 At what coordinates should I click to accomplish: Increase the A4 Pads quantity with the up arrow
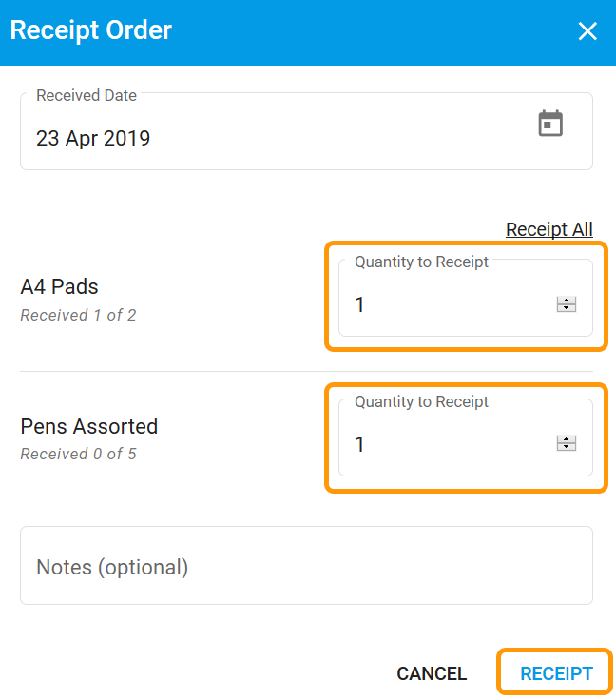click(x=567, y=301)
